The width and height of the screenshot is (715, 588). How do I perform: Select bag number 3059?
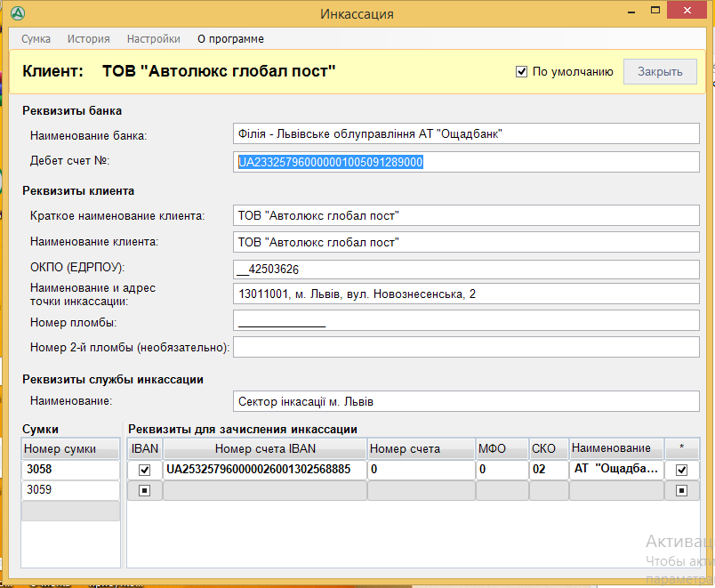pyautogui.click(x=70, y=490)
